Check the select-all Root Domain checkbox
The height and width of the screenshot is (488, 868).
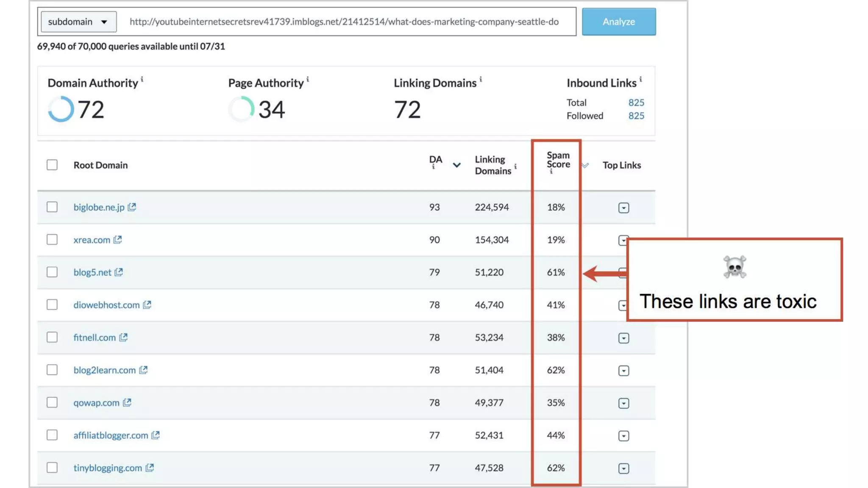(52, 165)
